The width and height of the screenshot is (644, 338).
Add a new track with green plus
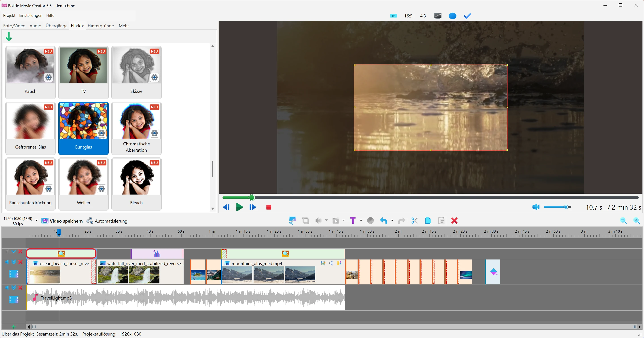click(13, 327)
